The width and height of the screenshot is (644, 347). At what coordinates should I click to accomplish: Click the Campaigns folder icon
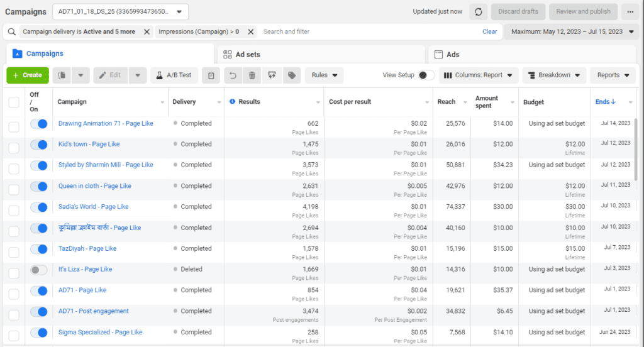coord(17,53)
